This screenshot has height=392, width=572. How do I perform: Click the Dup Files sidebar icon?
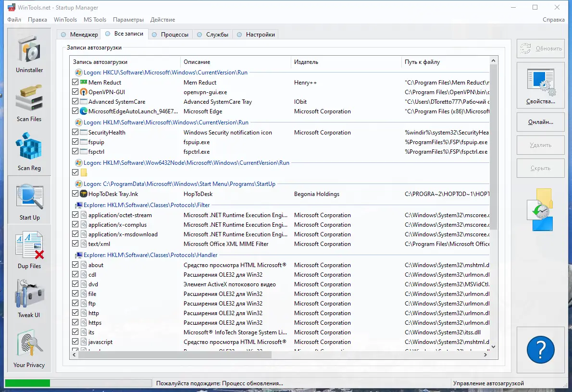pyautogui.click(x=29, y=250)
